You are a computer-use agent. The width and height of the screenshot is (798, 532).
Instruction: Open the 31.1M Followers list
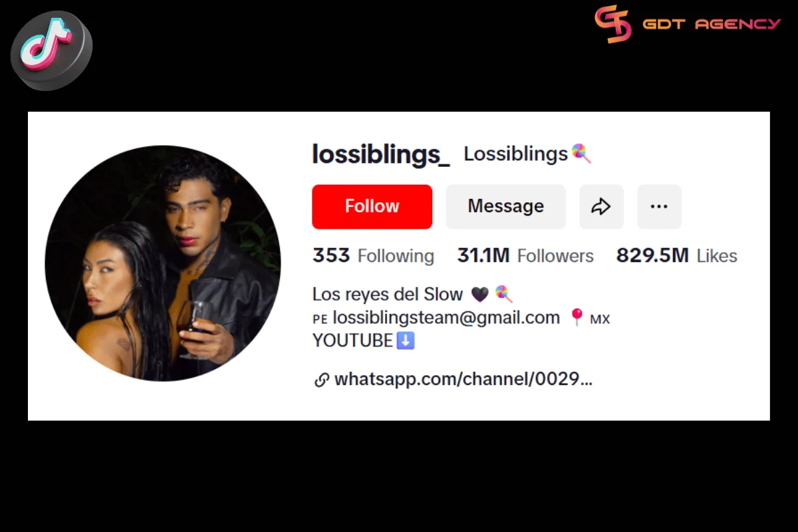pyautogui.click(x=525, y=255)
